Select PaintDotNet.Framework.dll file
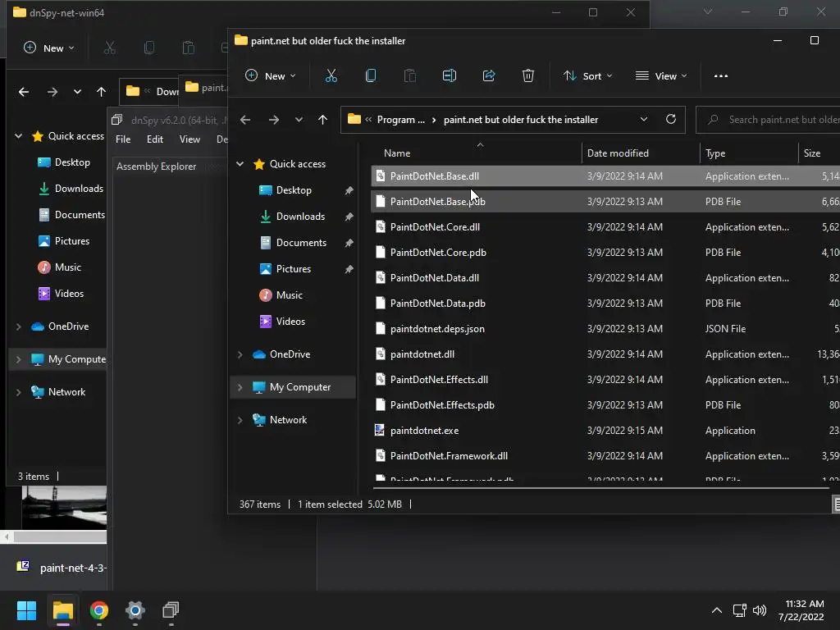The width and height of the screenshot is (840, 630). coord(605,456)
